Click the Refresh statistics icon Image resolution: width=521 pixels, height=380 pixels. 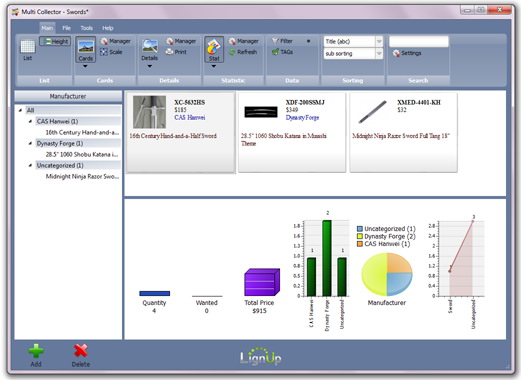[232, 52]
